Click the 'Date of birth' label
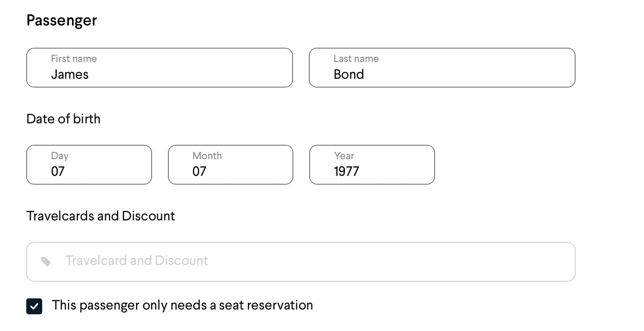This screenshot has height=331, width=644. pos(63,119)
